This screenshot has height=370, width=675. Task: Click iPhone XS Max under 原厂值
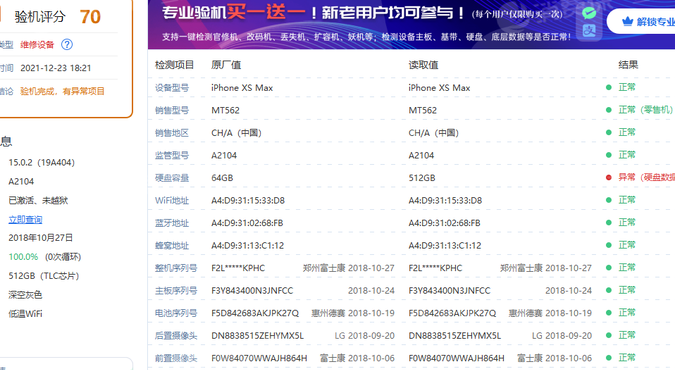[242, 88]
